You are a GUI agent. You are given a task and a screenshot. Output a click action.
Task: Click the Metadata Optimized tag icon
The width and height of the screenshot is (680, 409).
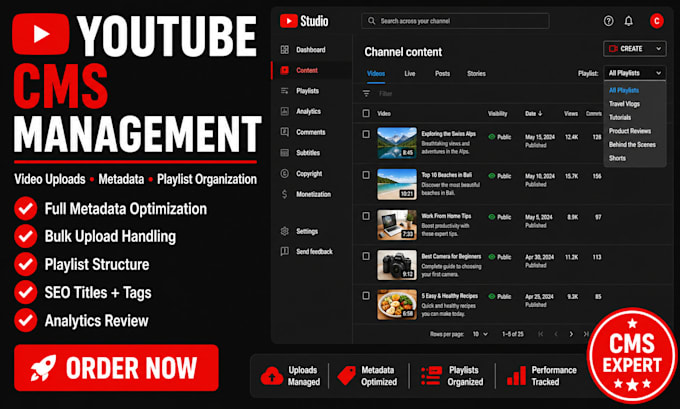347,376
